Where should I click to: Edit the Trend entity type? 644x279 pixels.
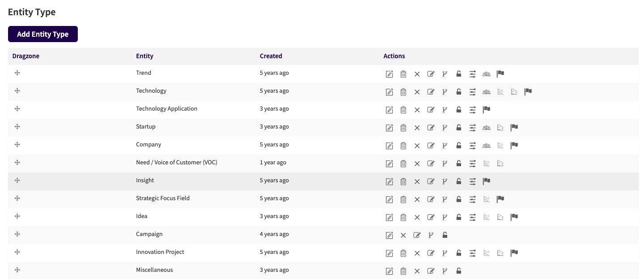[x=389, y=74]
